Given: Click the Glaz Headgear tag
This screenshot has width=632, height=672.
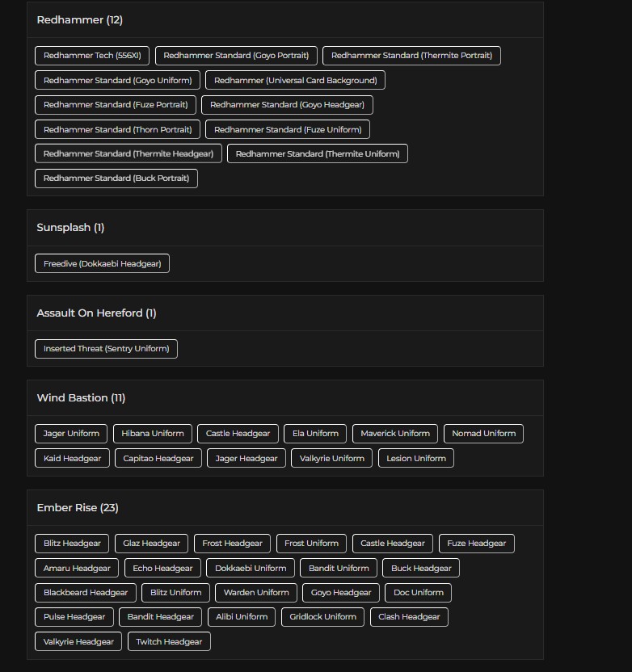Looking at the screenshot, I should click(x=151, y=544).
